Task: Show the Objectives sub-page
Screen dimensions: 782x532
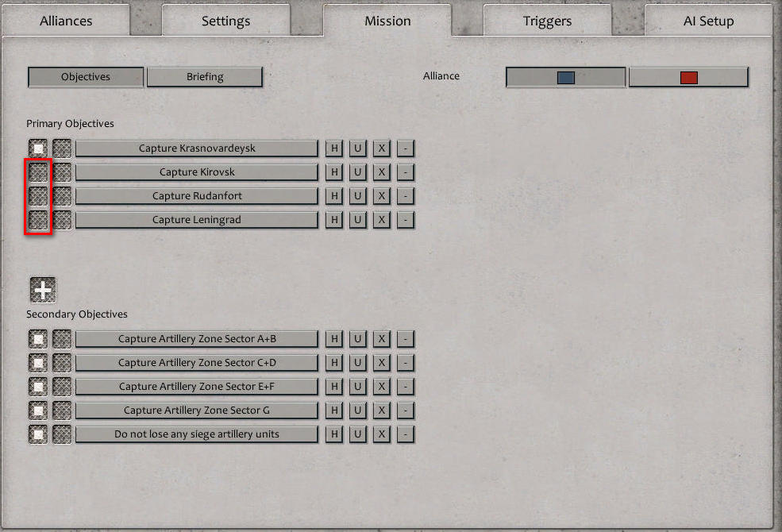Action: point(86,77)
